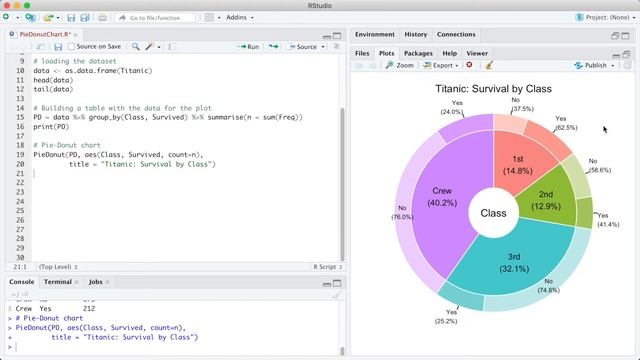Image resolution: width=640 pixels, height=360 pixels.
Task: Click the save all documents icon
Action: click(85, 18)
